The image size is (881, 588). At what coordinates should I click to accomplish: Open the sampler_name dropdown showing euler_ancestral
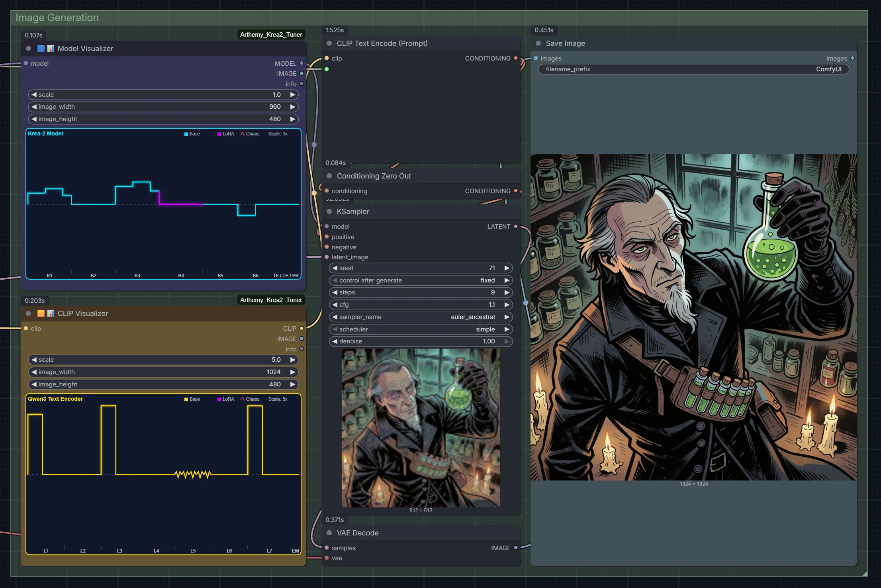[x=421, y=317]
